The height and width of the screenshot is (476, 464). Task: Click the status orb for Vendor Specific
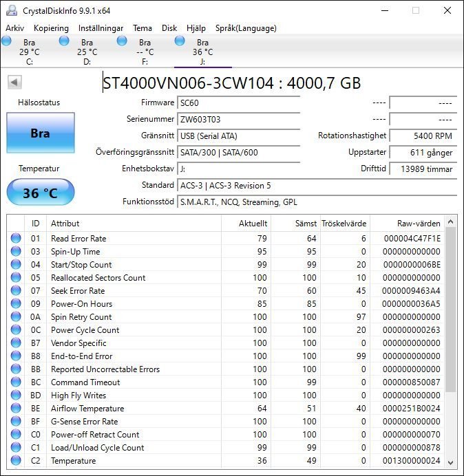coord(16,343)
